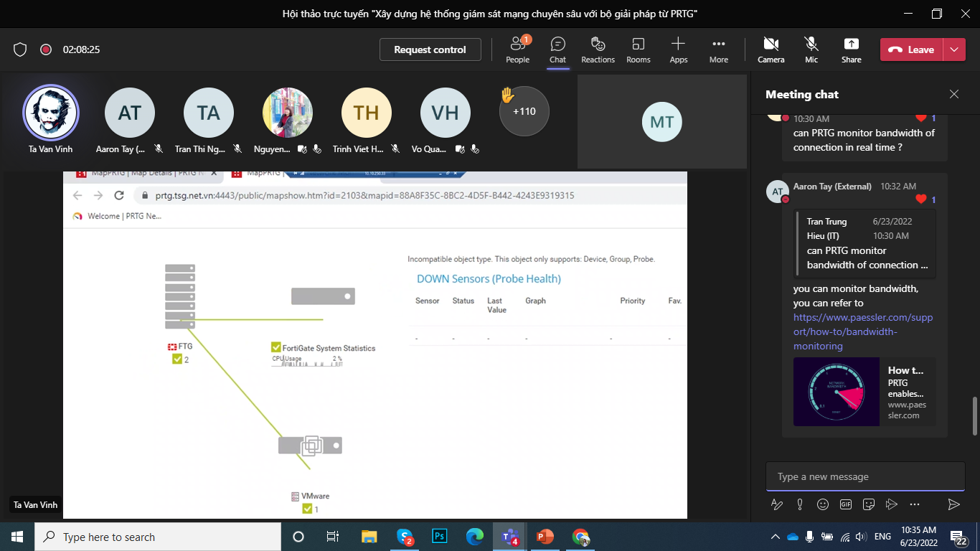Viewport: 980px width, 551px height.
Task: Click the quoted Tran Trung Hieu message
Action: click(x=865, y=243)
